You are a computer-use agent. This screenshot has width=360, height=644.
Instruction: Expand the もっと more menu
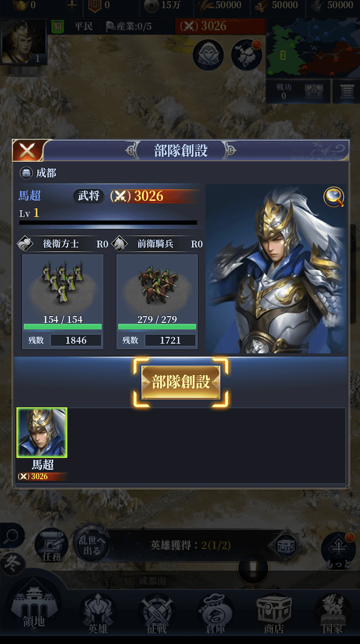[x=338, y=551]
